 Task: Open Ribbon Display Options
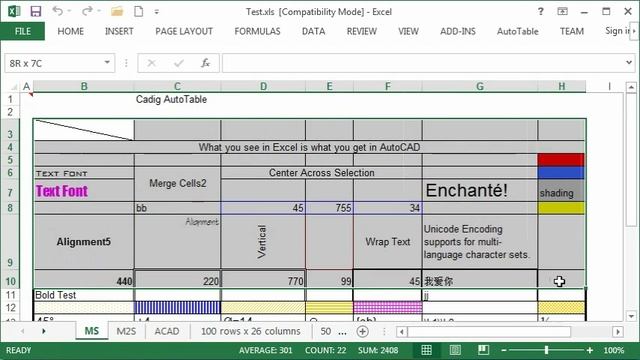pyautogui.click(x=562, y=11)
